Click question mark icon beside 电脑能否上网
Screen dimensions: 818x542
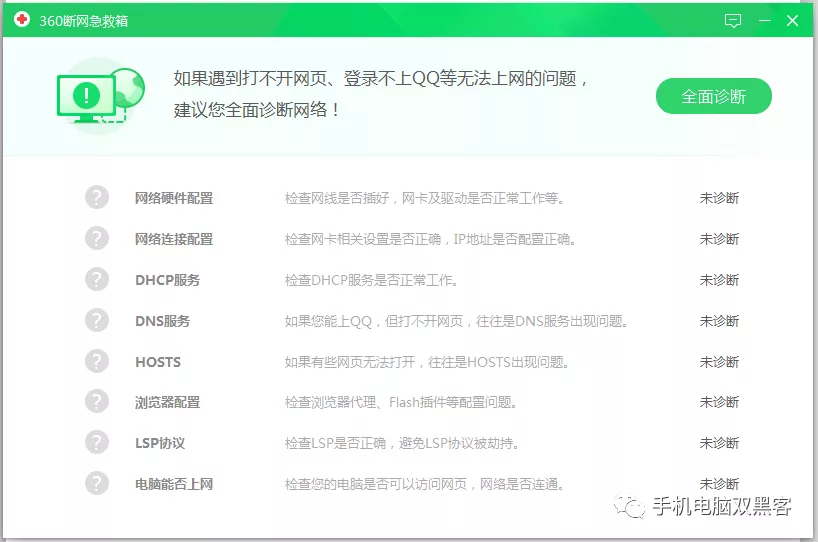coord(97,483)
